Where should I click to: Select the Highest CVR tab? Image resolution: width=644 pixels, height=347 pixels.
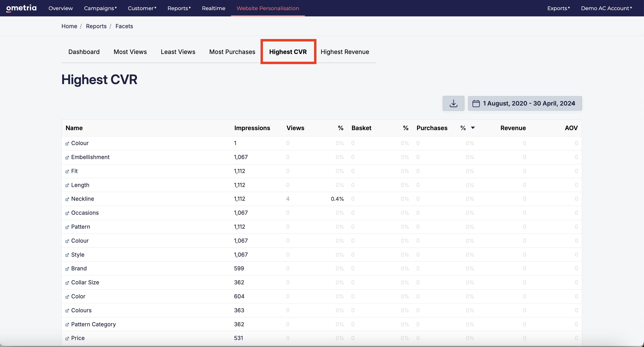[x=288, y=52]
